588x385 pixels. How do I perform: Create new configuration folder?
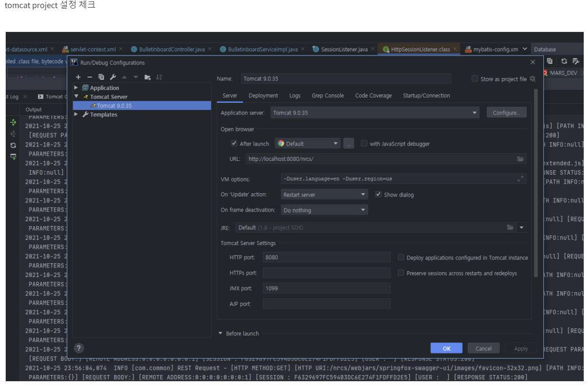[147, 77]
